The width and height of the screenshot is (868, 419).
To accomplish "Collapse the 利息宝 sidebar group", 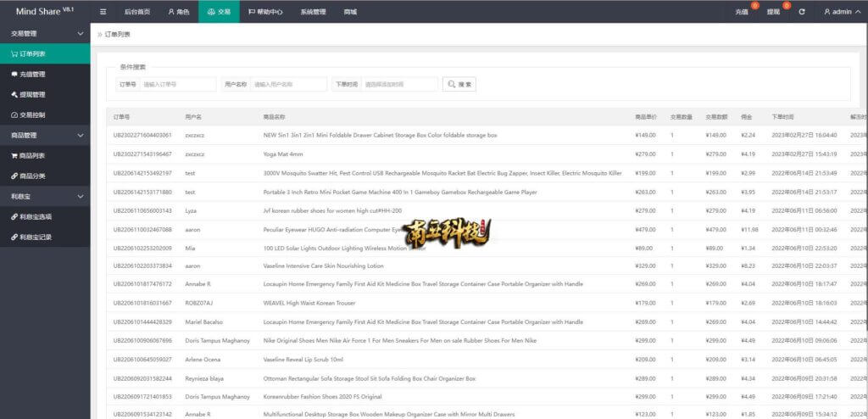I will (x=45, y=196).
